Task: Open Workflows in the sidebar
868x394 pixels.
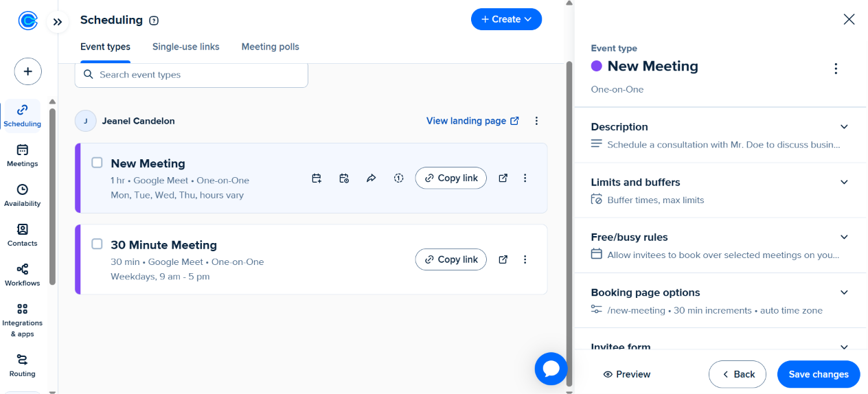Action: (x=23, y=275)
